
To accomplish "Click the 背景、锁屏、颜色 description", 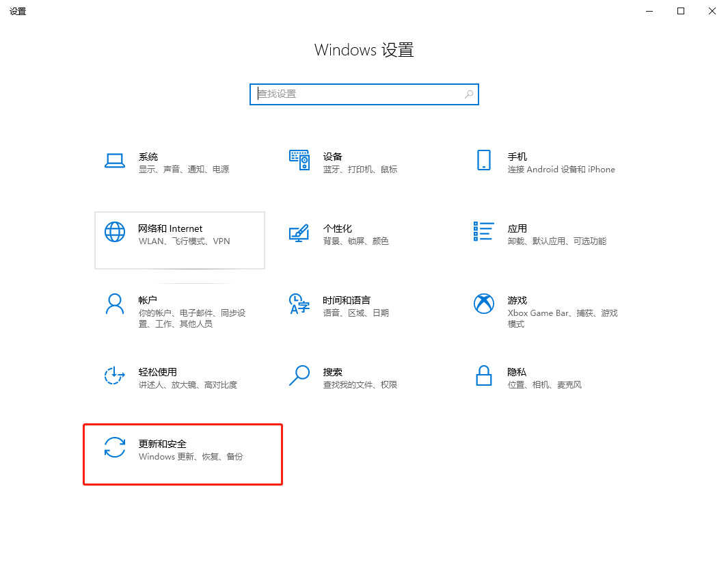I will [x=355, y=241].
